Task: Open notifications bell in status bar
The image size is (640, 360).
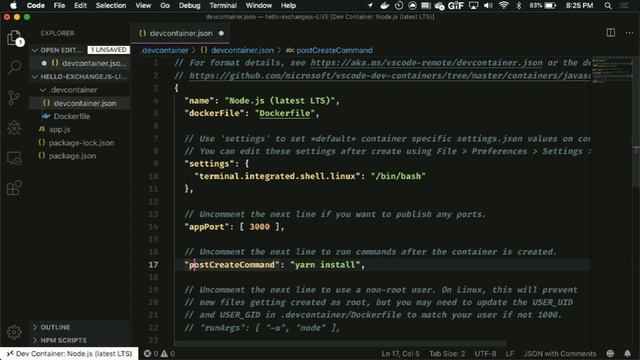Action: (x=627, y=353)
